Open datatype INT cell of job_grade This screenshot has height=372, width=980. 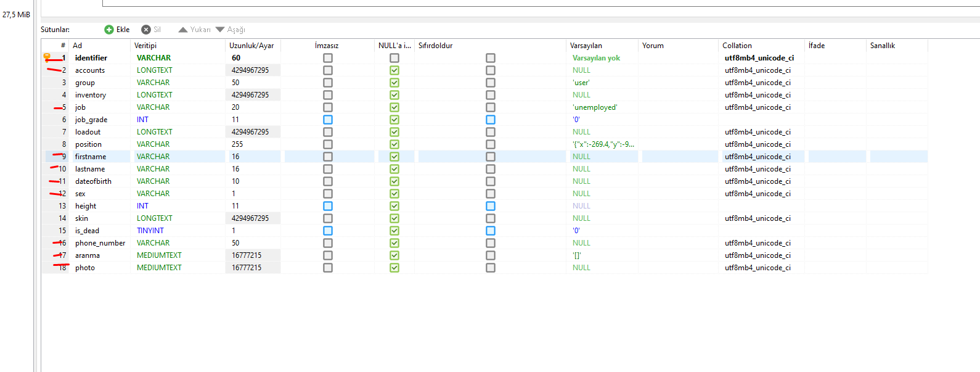pyautogui.click(x=142, y=120)
